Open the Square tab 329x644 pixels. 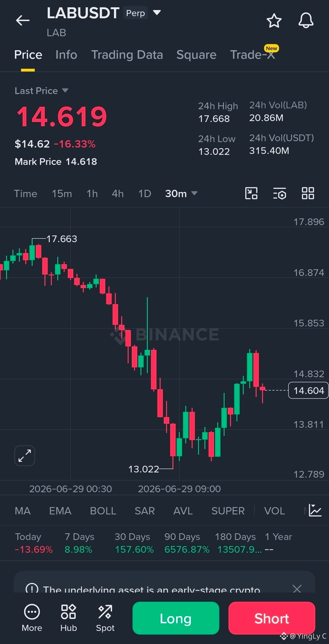196,55
